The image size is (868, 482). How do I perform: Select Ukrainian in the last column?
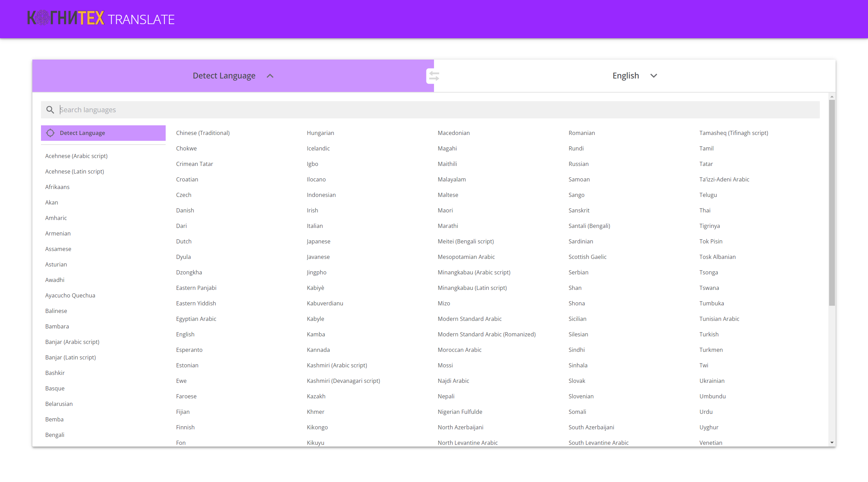[x=712, y=381]
